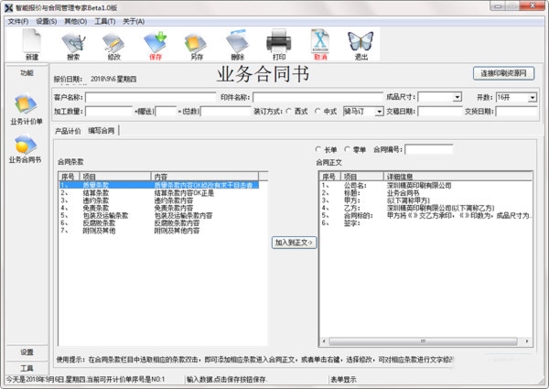The image size is (549, 389).
Task: Select the 标题 row in 合同正文 list
Action: [426, 193]
